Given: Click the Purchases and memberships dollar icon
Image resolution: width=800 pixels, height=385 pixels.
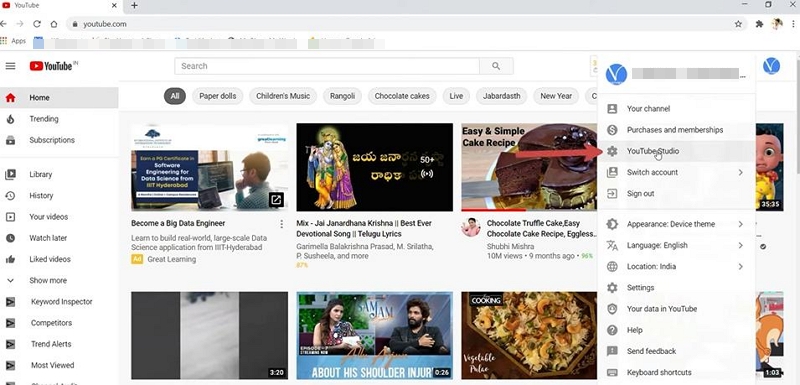Looking at the screenshot, I should 612,130.
